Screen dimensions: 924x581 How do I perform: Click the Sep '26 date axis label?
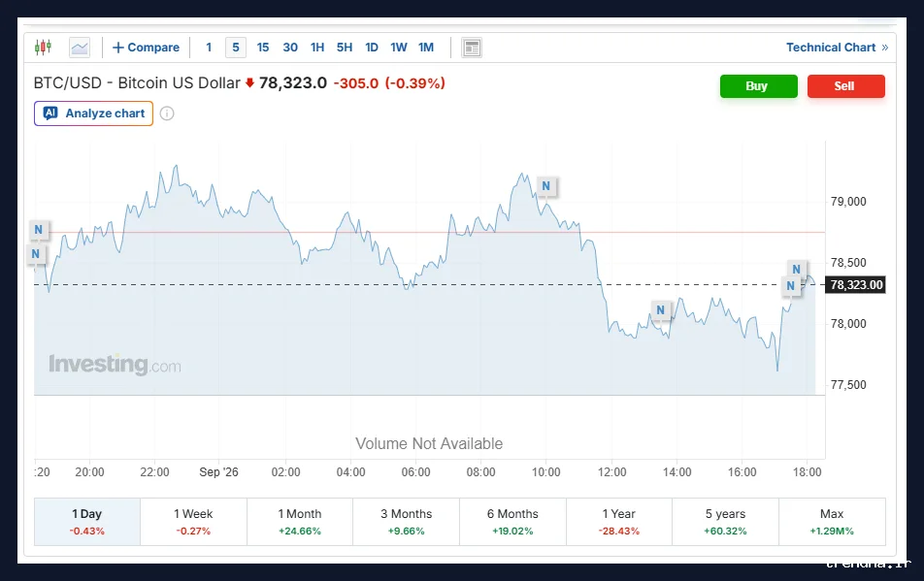click(218, 472)
